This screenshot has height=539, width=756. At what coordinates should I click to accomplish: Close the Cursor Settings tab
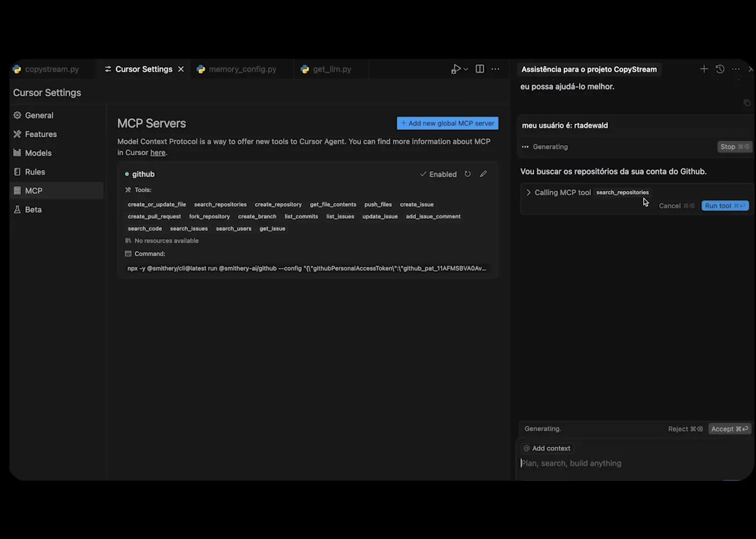(181, 69)
